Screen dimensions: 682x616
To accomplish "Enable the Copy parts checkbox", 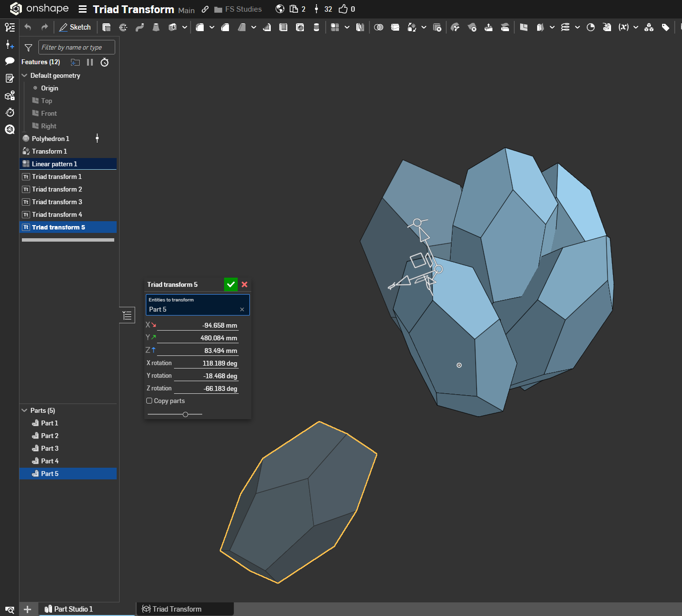I will coord(149,401).
